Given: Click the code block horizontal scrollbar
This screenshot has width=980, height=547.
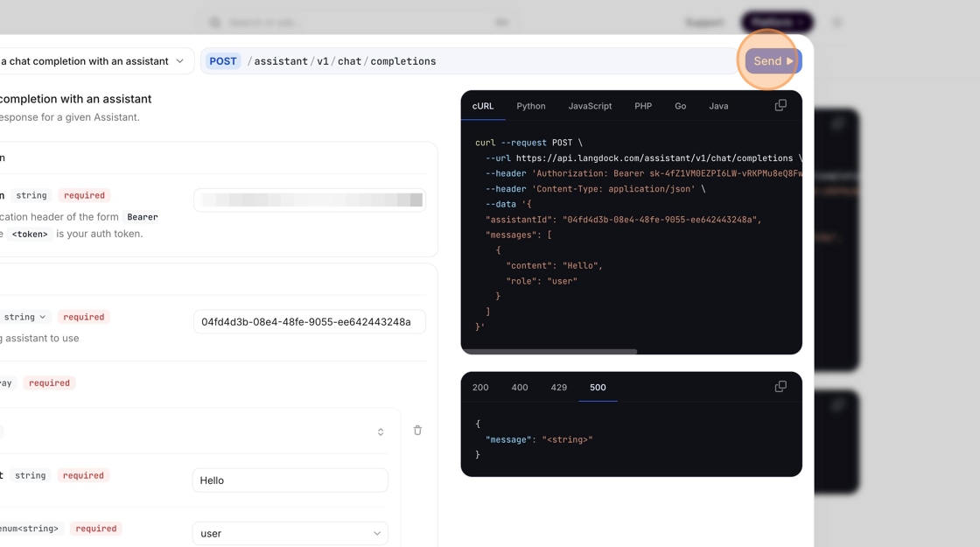Looking at the screenshot, I should (x=549, y=351).
